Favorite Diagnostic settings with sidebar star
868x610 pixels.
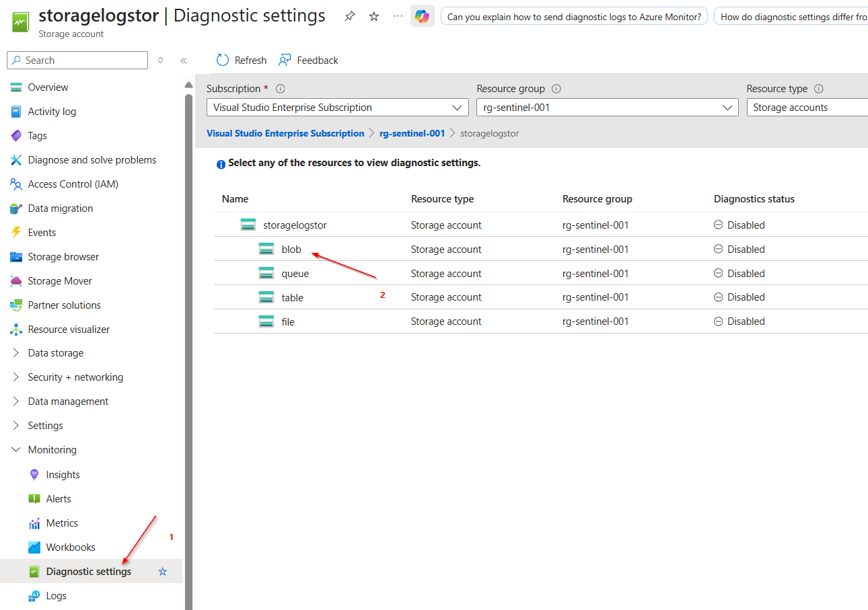[x=162, y=572]
